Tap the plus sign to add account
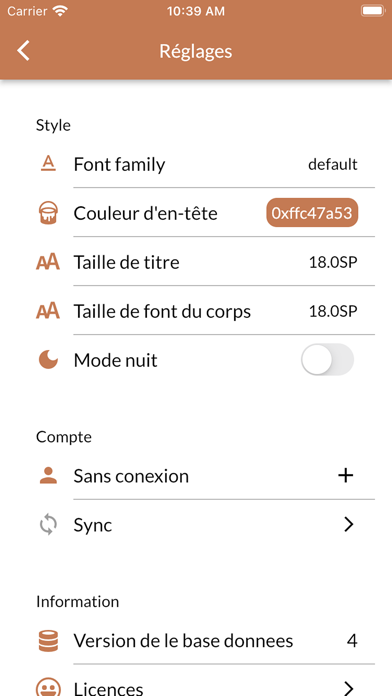Screen dimensions: 392x696 pos(346,475)
